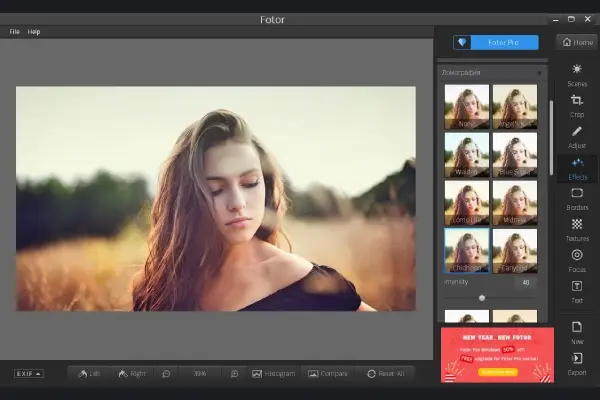Apply the Walden effect
Image resolution: width=600 pixels, height=400 pixels.
click(467, 155)
